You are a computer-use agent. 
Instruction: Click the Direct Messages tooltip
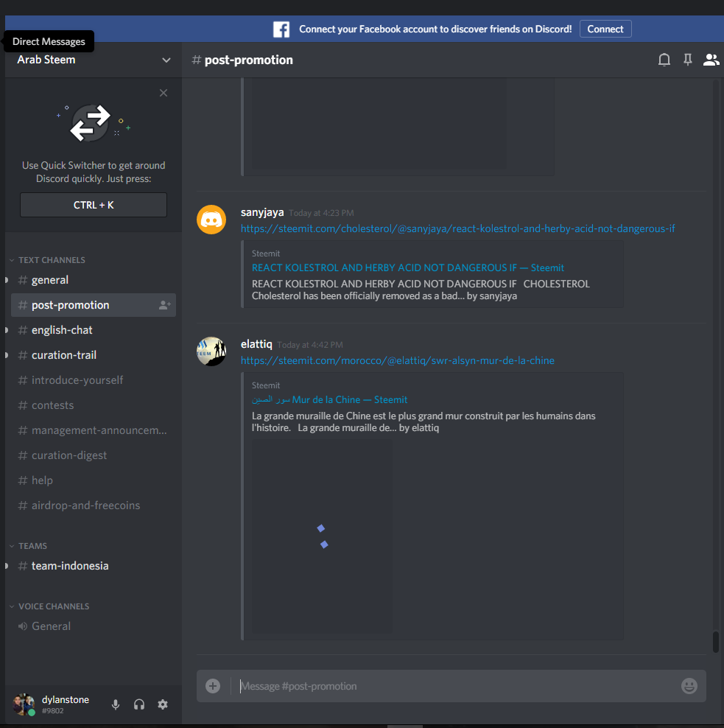pos(49,41)
